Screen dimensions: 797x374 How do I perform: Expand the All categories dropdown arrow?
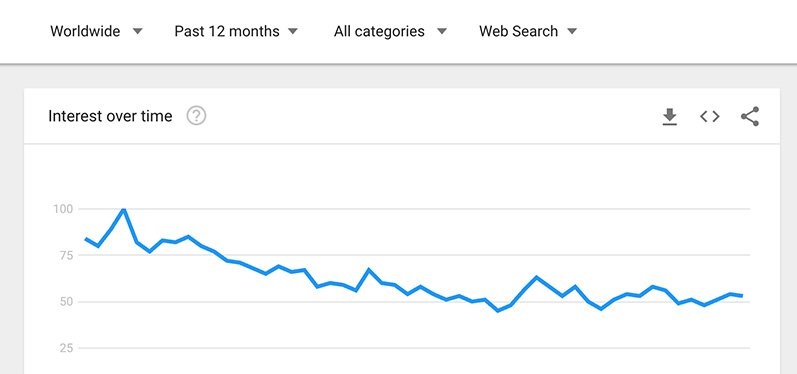coord(442,31)
